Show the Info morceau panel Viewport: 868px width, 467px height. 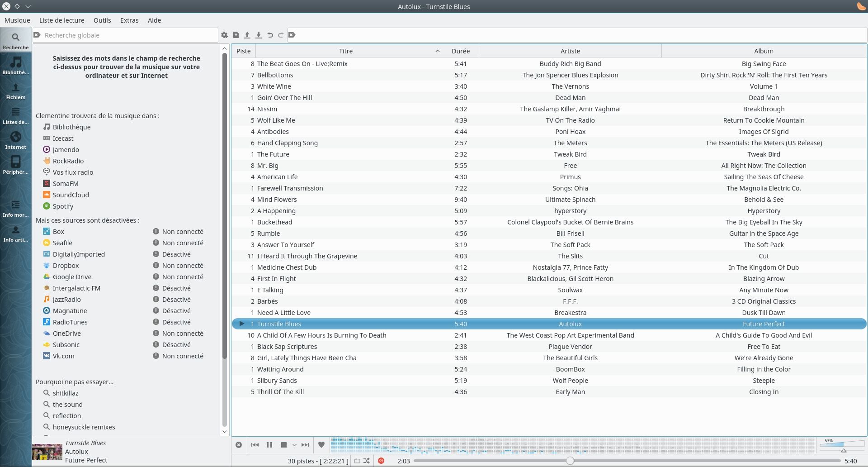tap(16, 208)
